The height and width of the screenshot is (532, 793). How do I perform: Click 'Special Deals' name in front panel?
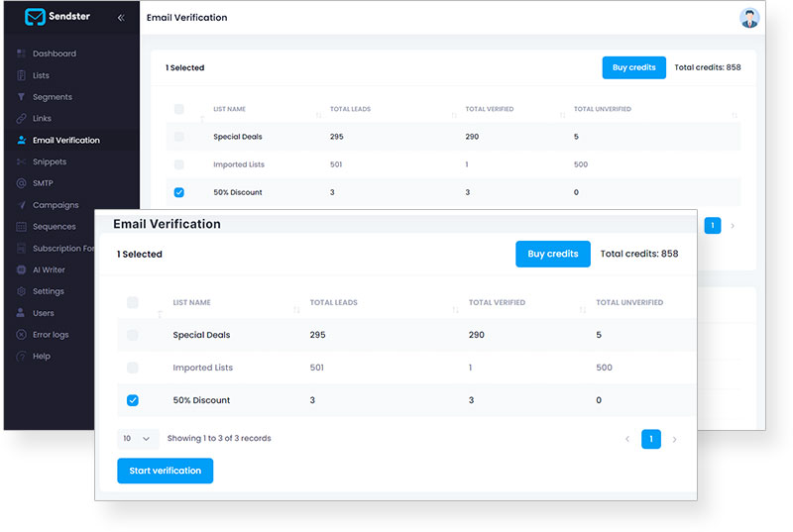tap(201, 335)
